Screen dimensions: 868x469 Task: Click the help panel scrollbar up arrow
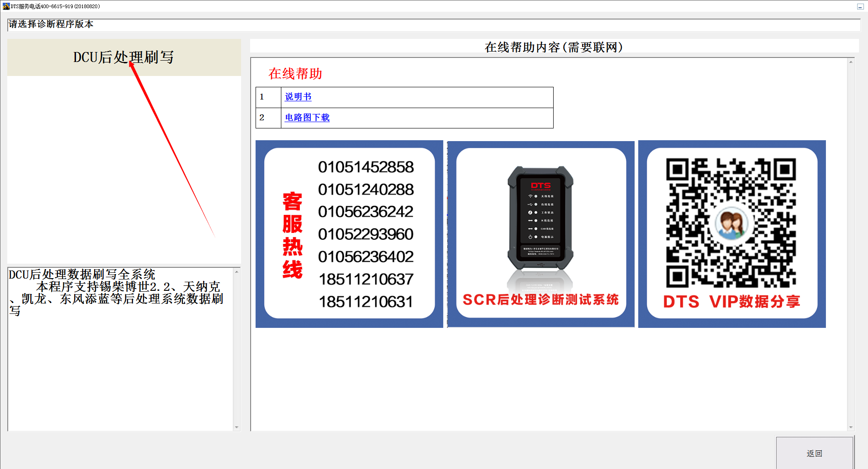click(x=851, y=62)
